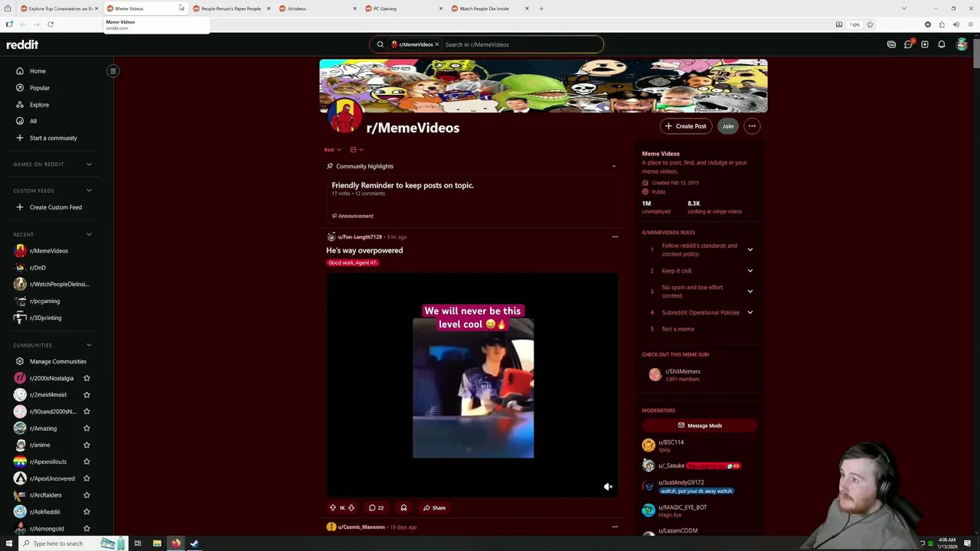This screenshot has width=980, height=551.
Task: Join r/MemeVideos community
Action: tap(728, 126)
